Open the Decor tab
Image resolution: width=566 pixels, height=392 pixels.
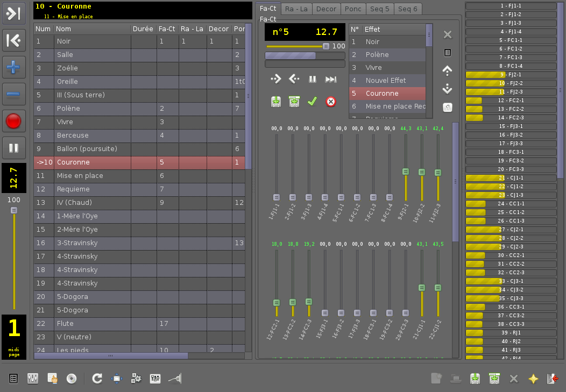tap(326, 9)
